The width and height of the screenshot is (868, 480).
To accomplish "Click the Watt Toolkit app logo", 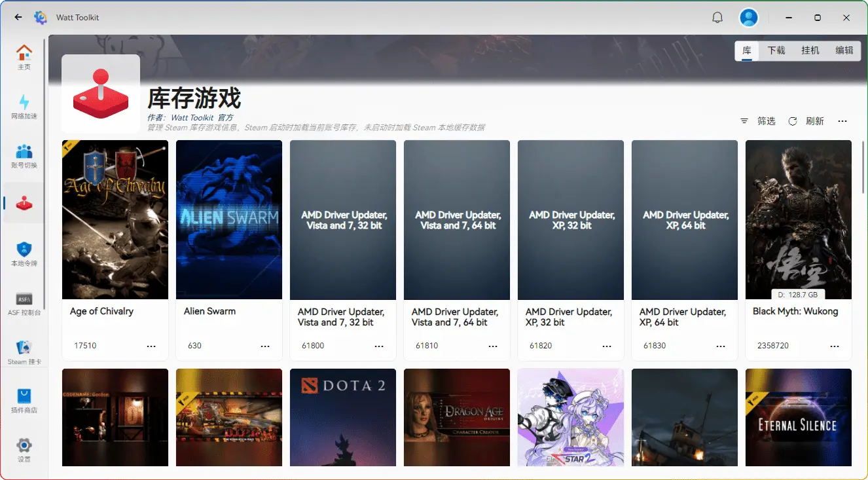I will pos(41,18).
